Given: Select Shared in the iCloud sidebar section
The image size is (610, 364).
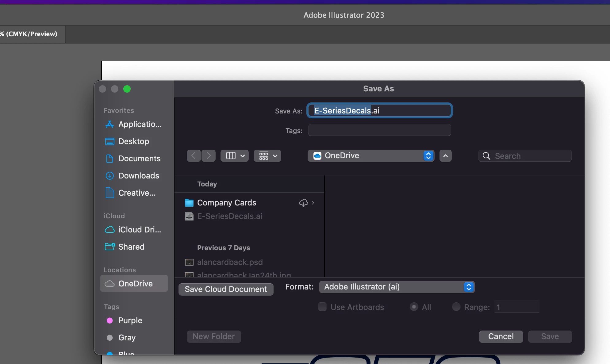Looking at the screenshot, I should click(131, 247).
